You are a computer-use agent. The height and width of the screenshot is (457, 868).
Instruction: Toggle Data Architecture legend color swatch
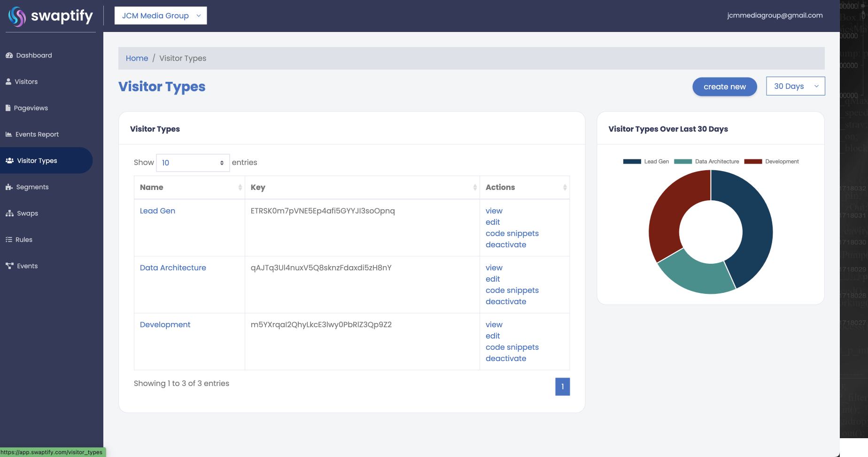click(683, 162)
